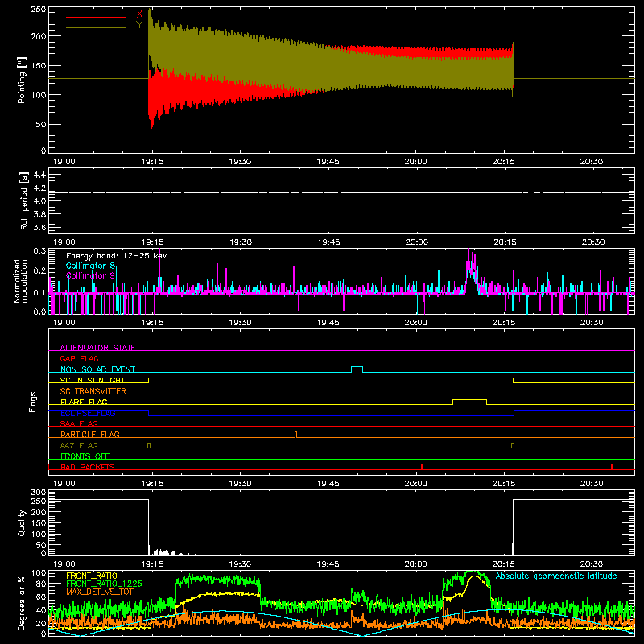Click the Roll period axis title
The image size is (644, 644).
point(23,200)
